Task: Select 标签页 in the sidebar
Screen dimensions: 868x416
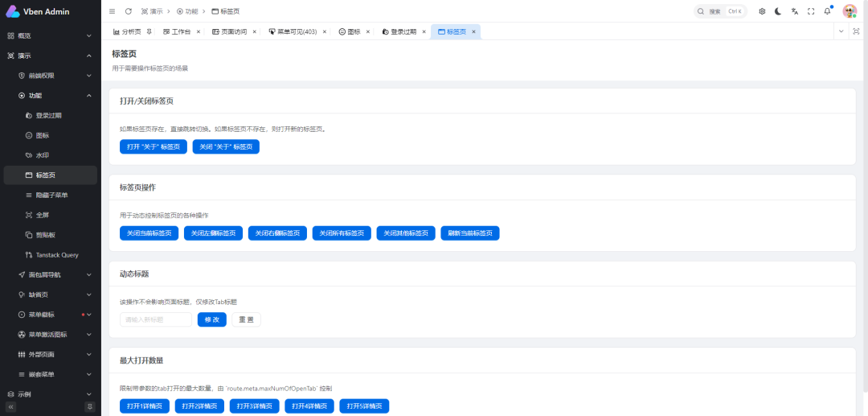Action: coord(51,175)
